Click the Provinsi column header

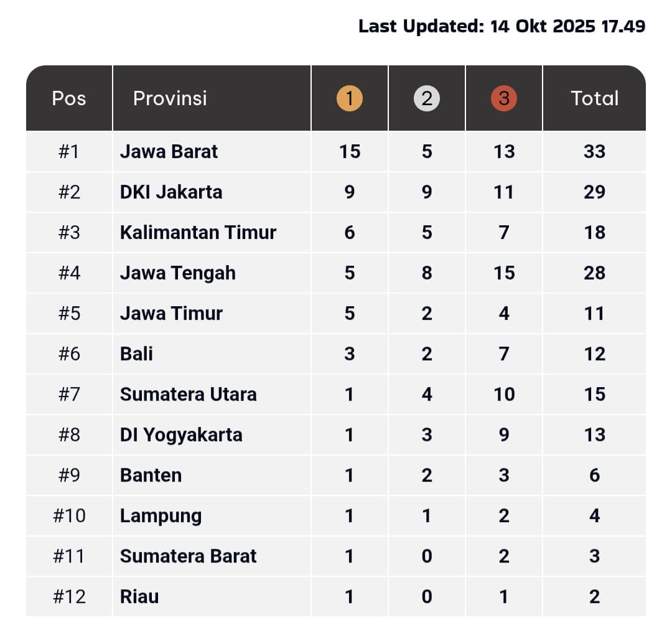[170, 98]
